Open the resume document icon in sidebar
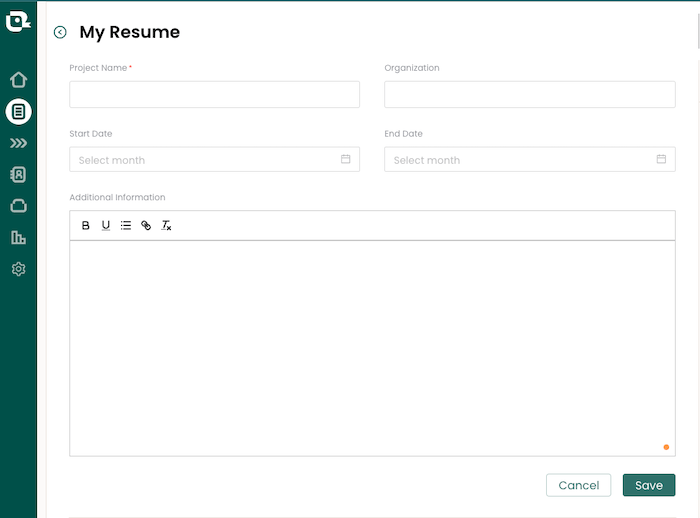Image resolution: width=700 pixels, height=518 pixels. (18, 112)
